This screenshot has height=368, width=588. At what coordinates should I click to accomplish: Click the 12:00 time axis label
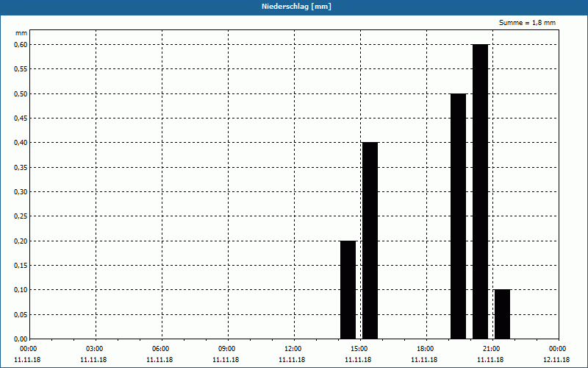coord(293,349)
